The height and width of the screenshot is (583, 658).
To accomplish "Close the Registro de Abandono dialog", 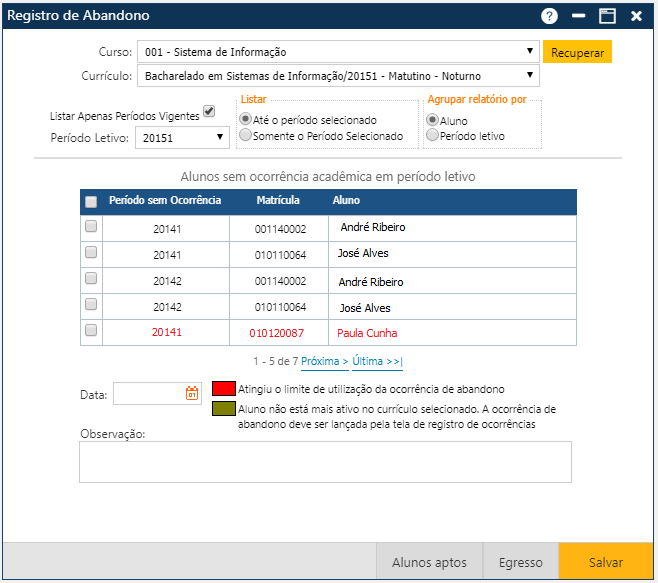I will [636, 16].
